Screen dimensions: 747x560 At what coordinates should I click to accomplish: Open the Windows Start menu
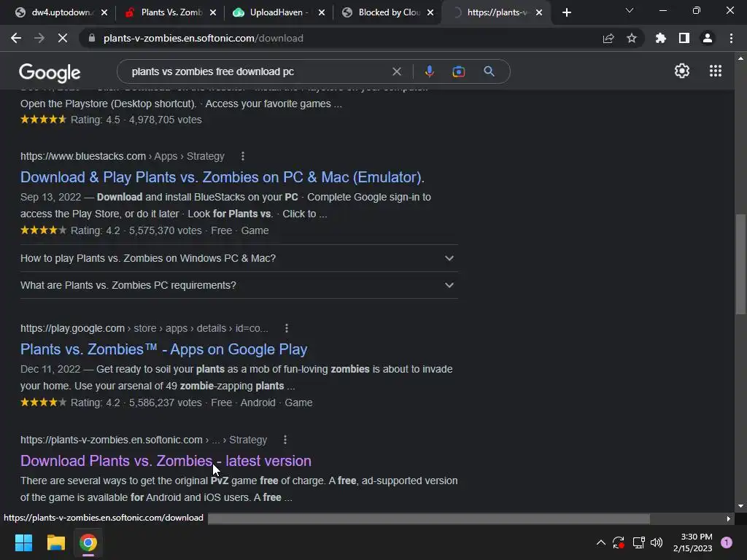(23, 542)
